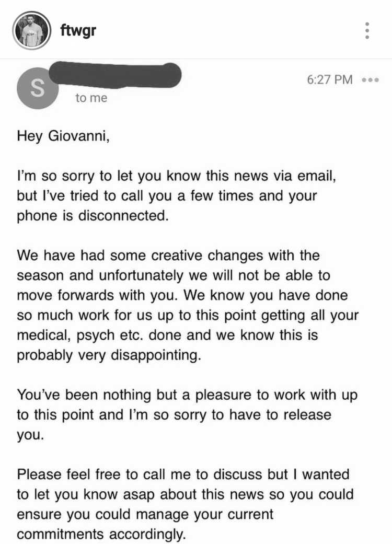This screenshot has width=392, height=544.
Task: Open email options next to 6:27 PM
Action: [x=371, y=80]
